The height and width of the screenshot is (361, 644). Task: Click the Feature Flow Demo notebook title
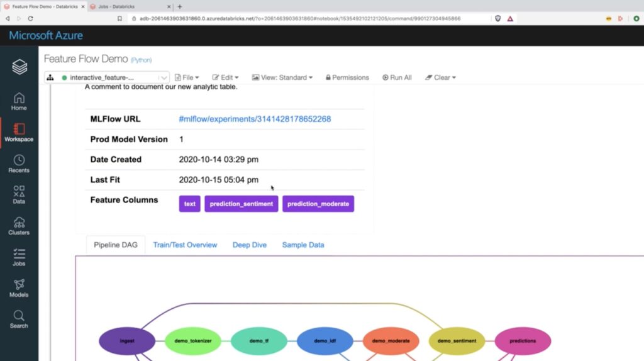[x=86, y=58]
